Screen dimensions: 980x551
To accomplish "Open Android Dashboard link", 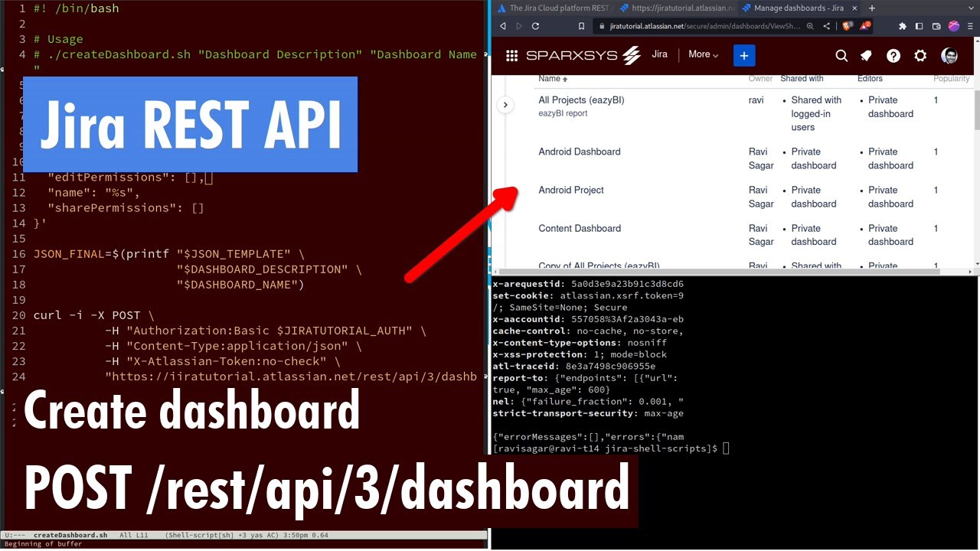I will [580, 152].
